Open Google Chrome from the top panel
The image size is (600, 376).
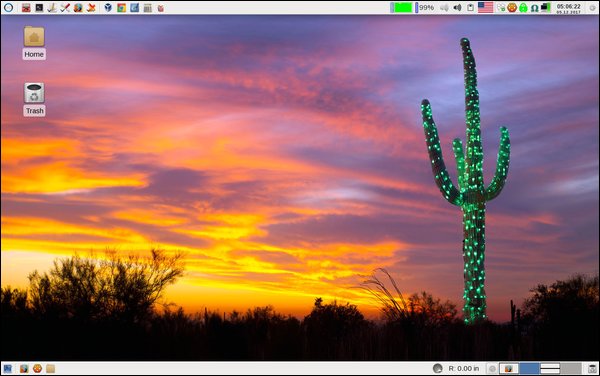click(x=121, y=7)
